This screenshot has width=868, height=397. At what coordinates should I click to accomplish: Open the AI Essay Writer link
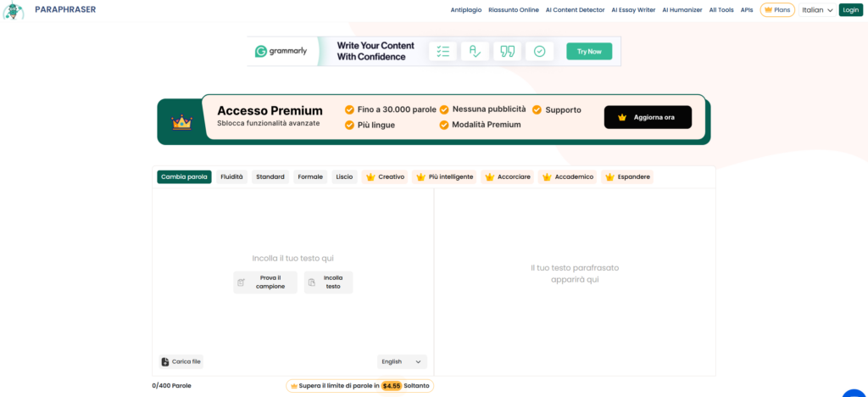(x=633, y=10)
